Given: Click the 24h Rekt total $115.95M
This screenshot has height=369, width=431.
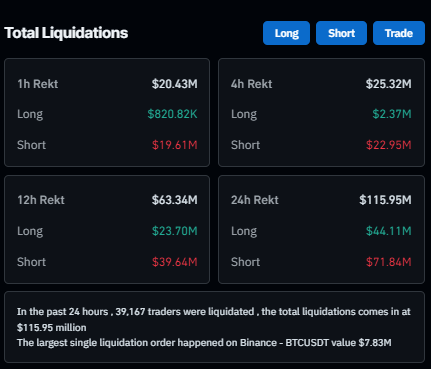Looking at the screenshot, I should click(x=385, y=200).
